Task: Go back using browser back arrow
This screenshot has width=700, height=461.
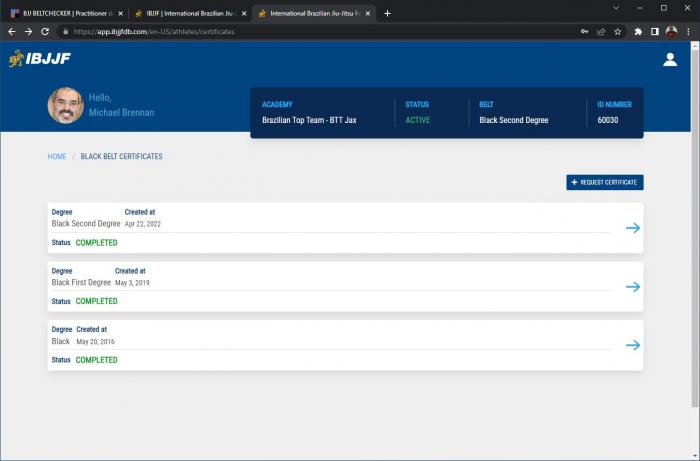Action: [11, 32]
